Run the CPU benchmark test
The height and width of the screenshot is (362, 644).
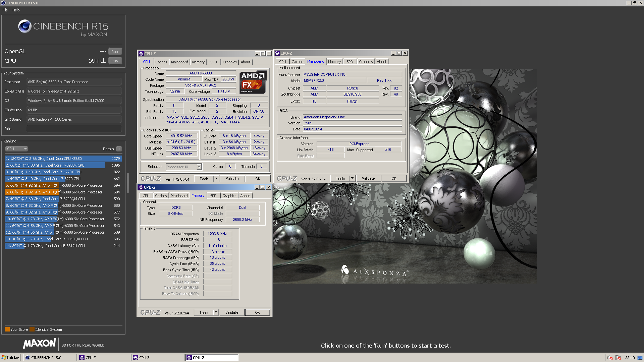(115, 61)
